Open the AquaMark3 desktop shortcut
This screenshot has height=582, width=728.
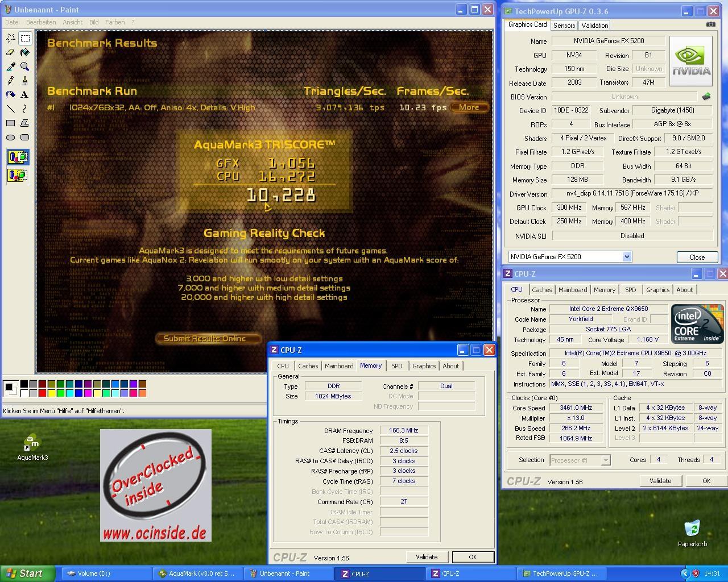(32, 447)
